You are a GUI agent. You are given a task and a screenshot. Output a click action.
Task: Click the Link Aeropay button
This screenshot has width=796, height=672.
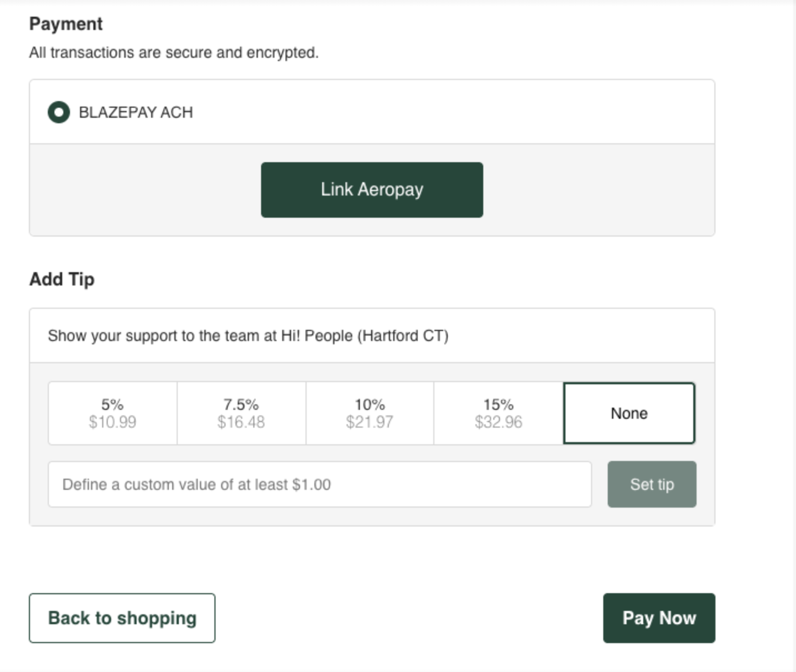tap(372, 190)
